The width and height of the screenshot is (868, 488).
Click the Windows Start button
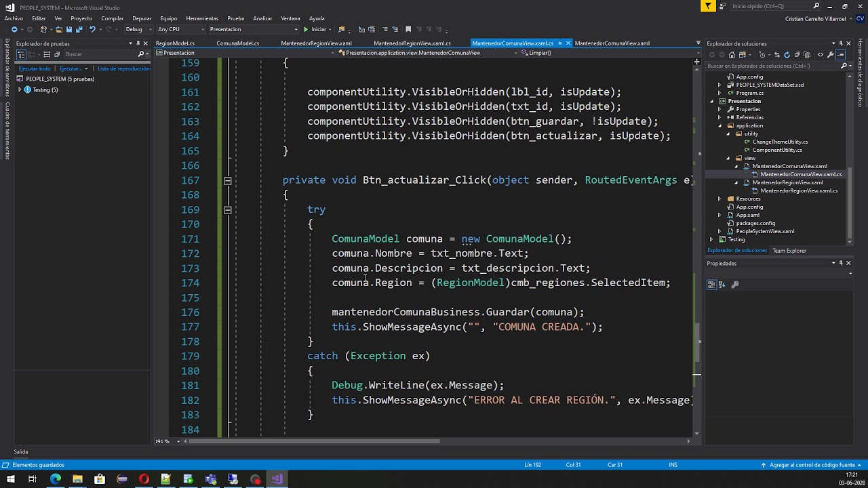pyautogui.click(x=10, y=479)
